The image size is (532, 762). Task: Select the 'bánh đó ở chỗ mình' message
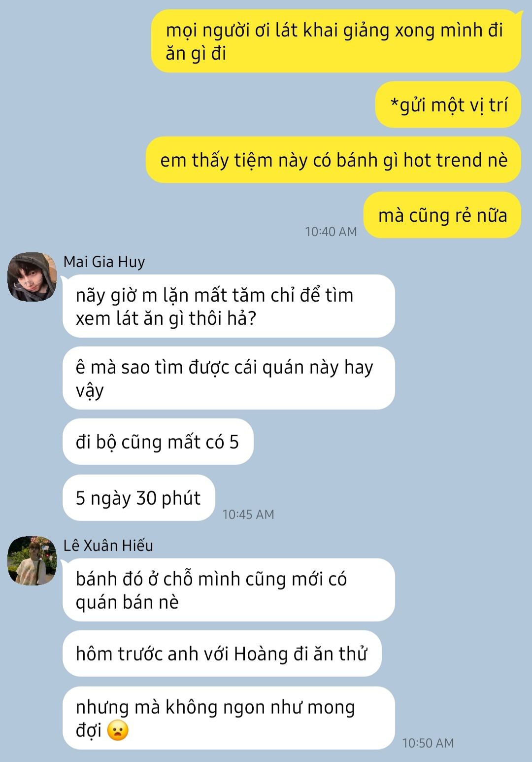(x=229, y=590)
